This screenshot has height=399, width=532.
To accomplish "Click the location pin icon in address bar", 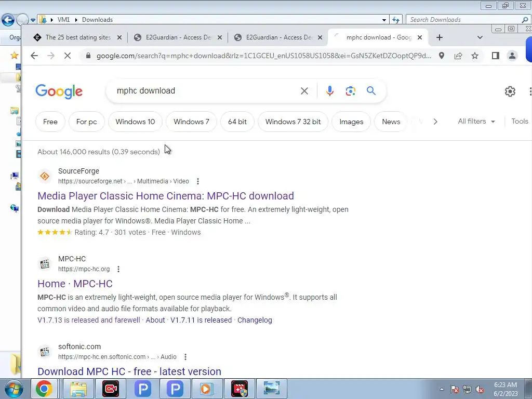I will (x=442, y=56).
